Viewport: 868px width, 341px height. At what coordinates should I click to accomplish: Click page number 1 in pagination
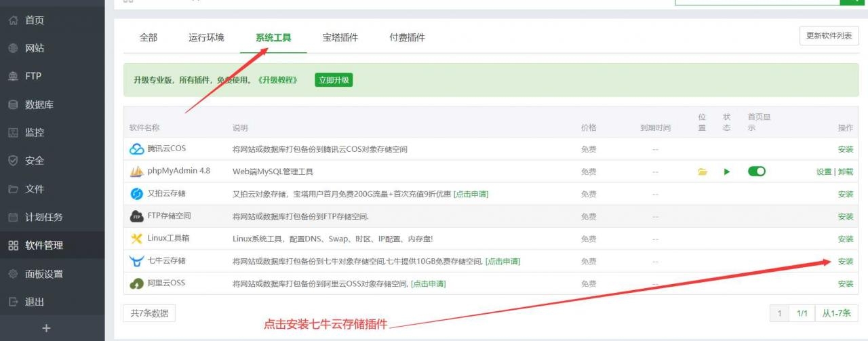click(x=780, y=313)
